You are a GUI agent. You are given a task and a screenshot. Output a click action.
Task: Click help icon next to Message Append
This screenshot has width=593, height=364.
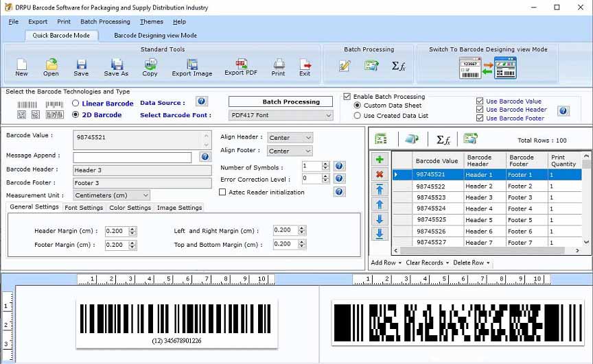(205, 157)
